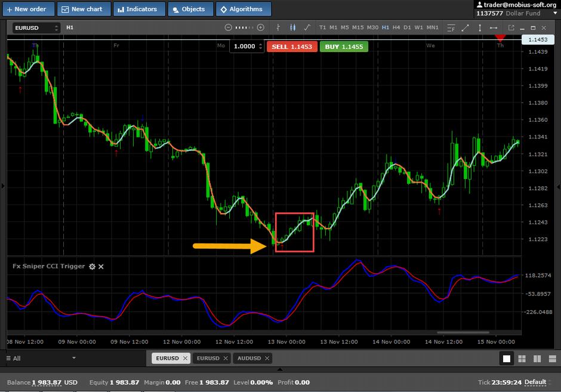Click the list icon beside All
This screenshot has width=561, height=392.
tap(8, 358)
